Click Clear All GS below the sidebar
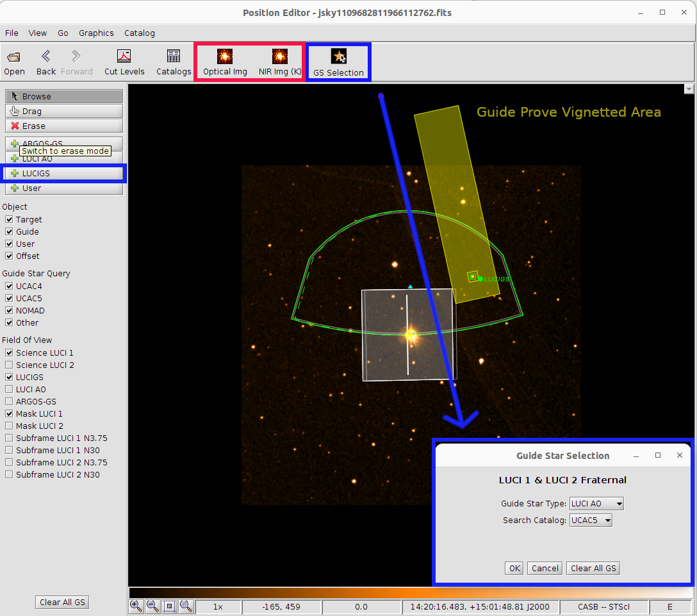This screenshot has width=697, height=616. click(62, 602)
